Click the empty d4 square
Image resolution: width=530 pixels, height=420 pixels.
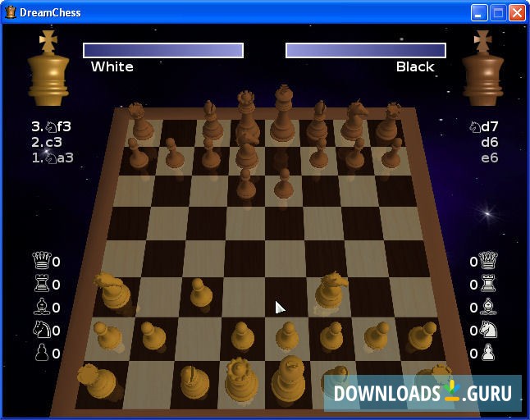(x=244, y=258)
